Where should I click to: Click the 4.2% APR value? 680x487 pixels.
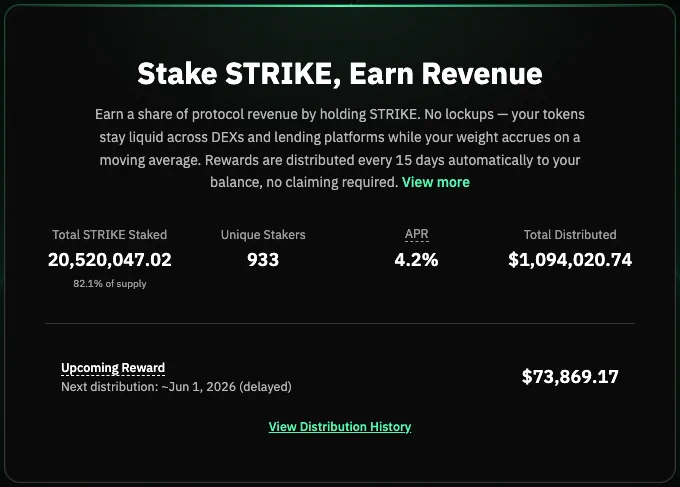[x=416, y=260]
